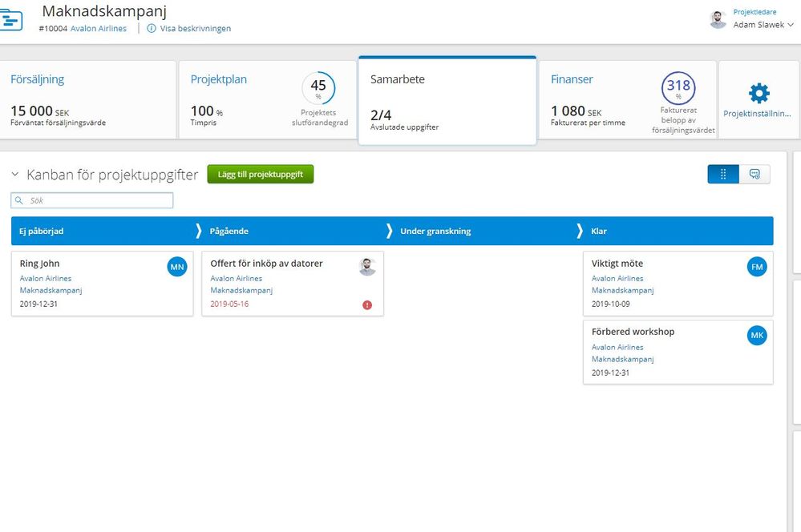Click the Sök search field

click(x=92, y=200)
